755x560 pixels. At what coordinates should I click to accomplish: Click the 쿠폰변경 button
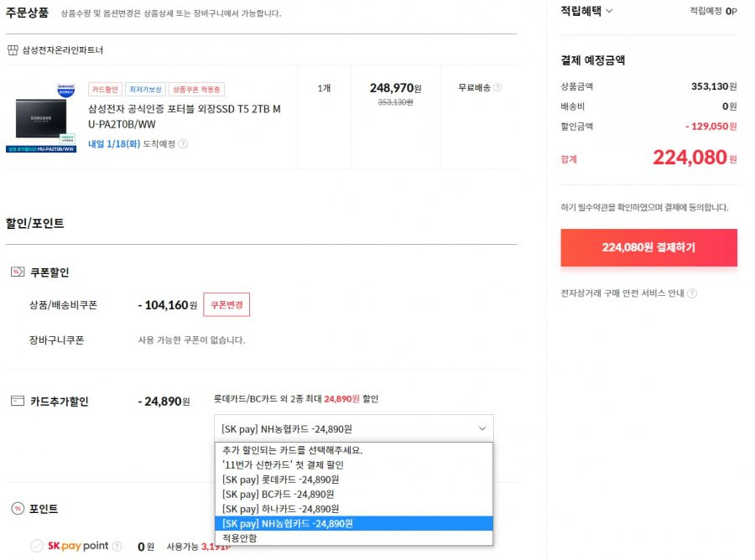pos(226,304)
